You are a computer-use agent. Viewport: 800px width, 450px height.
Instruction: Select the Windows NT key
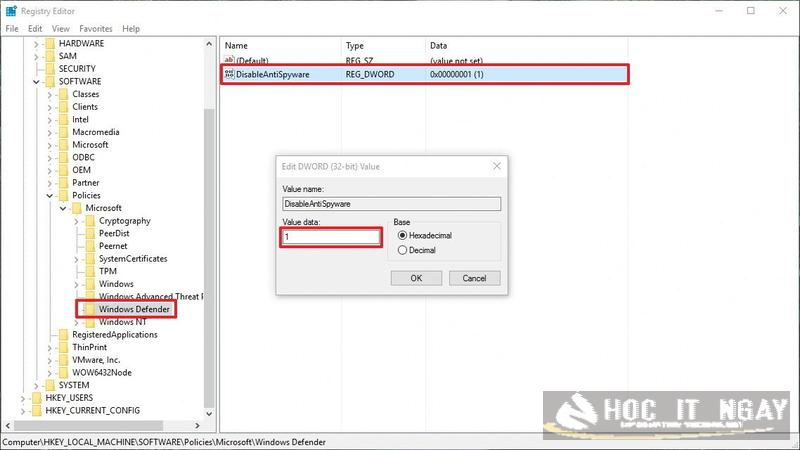coord(122,322)
